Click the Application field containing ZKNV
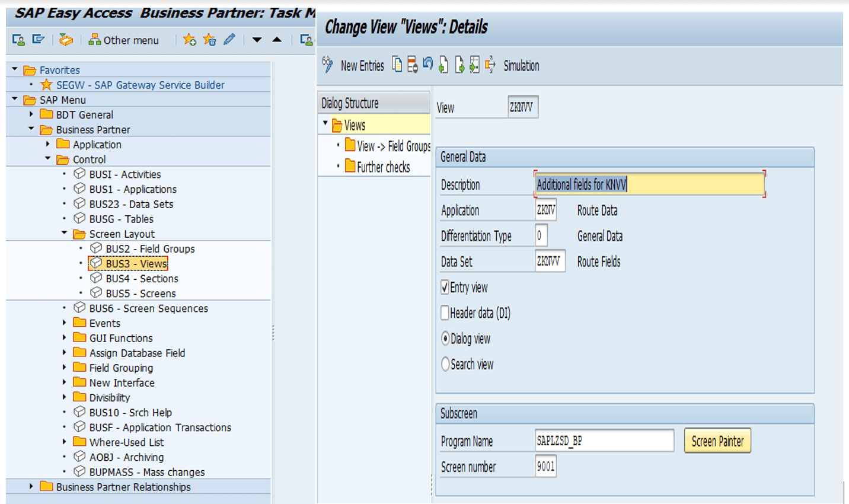Viewport: 849px width, 504px height. click(545, 210)
